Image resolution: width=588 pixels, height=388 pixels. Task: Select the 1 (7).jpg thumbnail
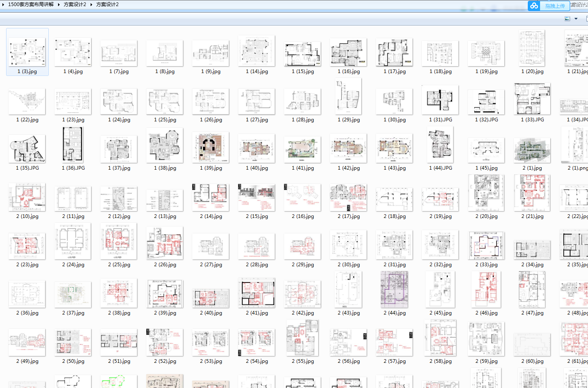(x=119, y=53)
